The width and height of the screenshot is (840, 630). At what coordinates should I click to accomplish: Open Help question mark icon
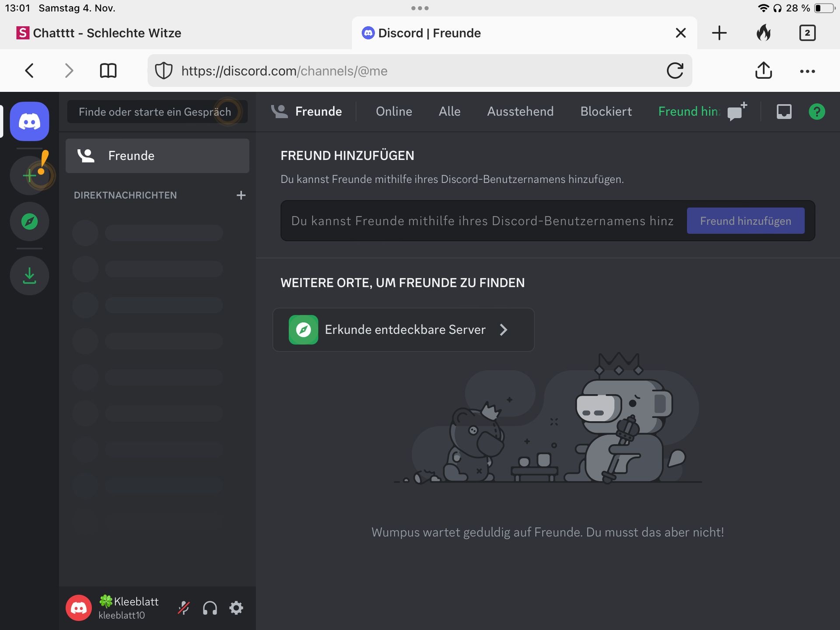point(816,112)
